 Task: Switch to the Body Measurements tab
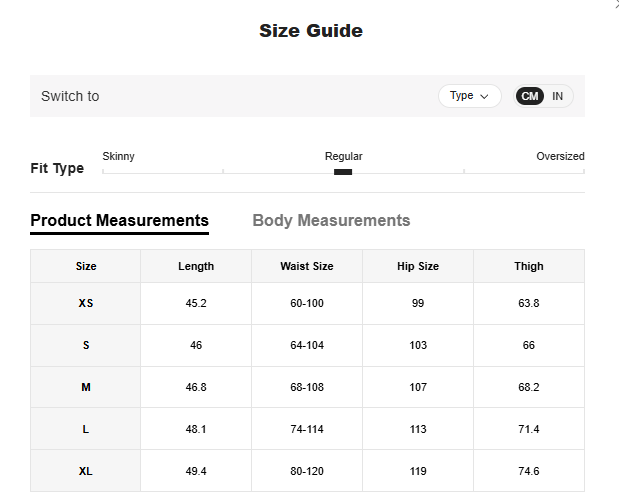tap(331, 220)
